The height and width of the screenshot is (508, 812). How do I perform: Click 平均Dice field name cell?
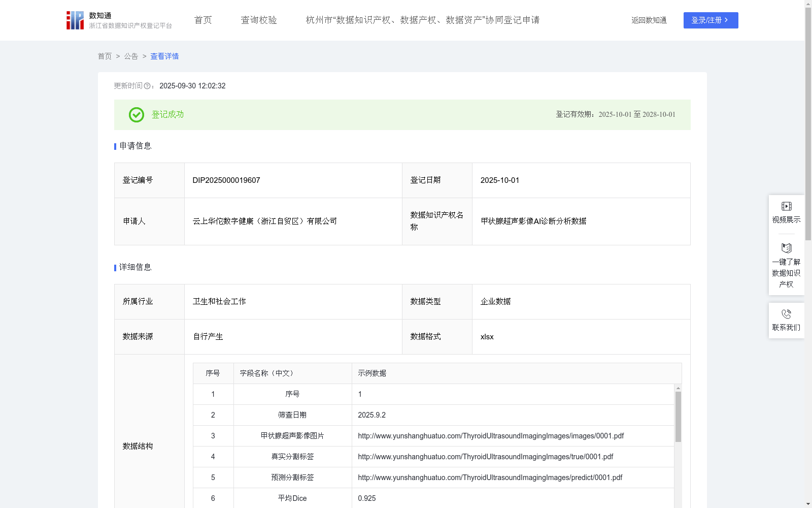point(292,498)
